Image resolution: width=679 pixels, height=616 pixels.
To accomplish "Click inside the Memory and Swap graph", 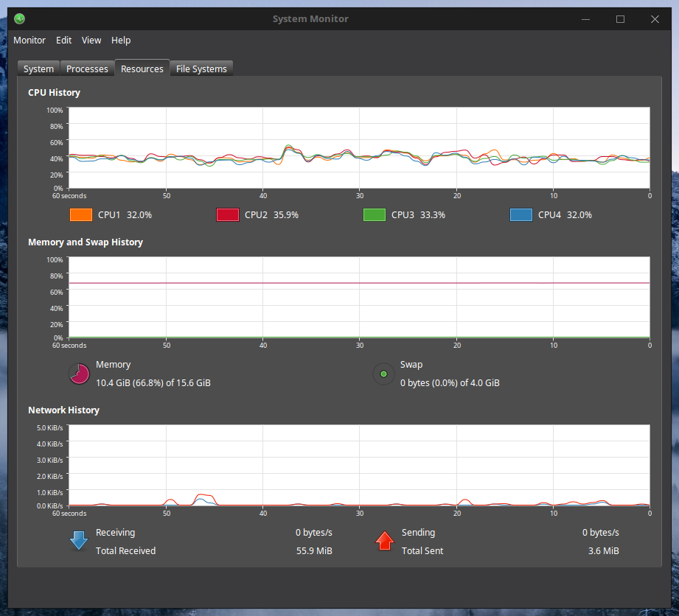I will point(359,298).
